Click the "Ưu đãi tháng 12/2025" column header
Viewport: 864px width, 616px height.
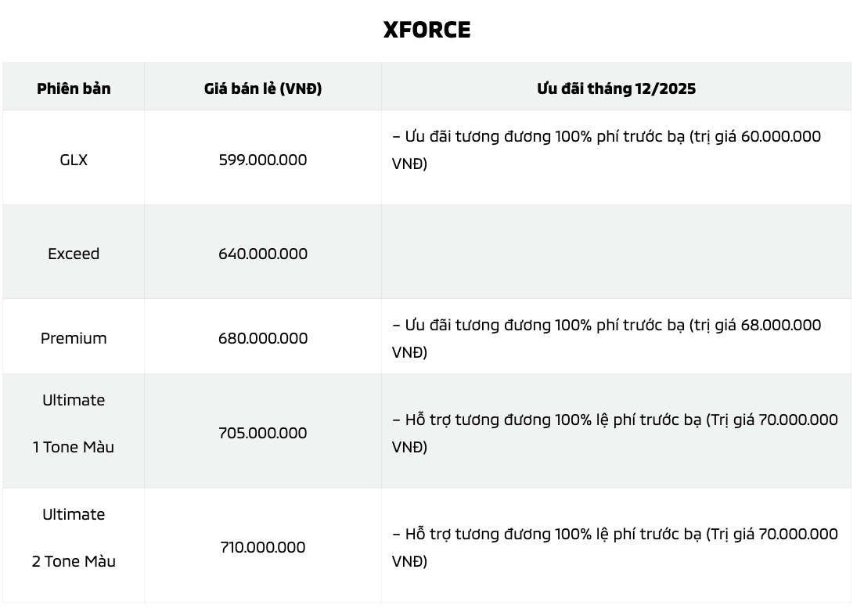pyautogui.click(x=616, y=88)
